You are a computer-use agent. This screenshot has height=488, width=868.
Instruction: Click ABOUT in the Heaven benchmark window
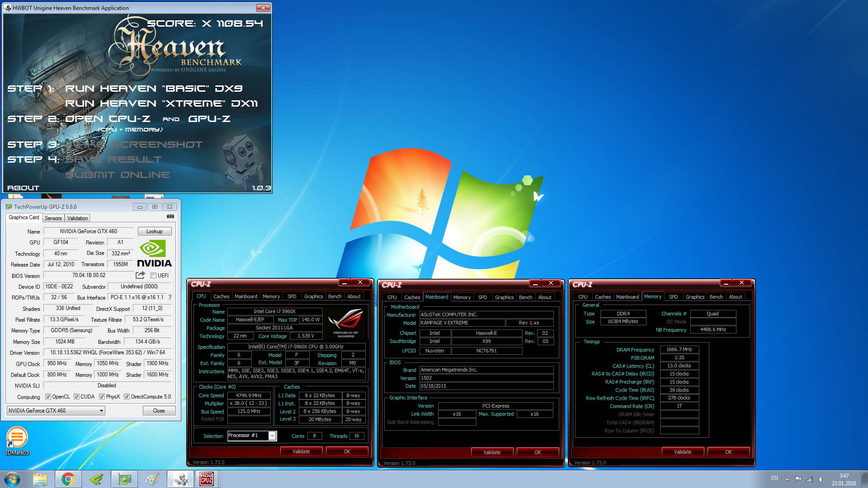(x=23, y=188)
